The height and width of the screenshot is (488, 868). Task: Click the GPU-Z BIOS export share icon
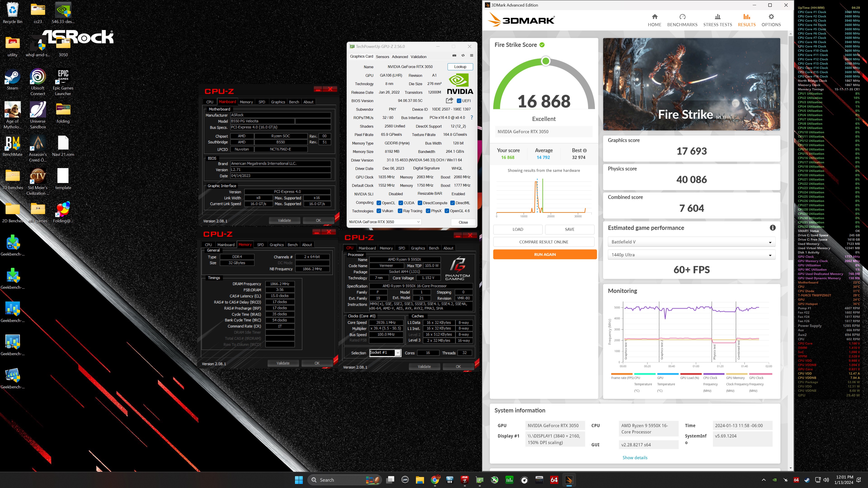(x=449, y=100)
